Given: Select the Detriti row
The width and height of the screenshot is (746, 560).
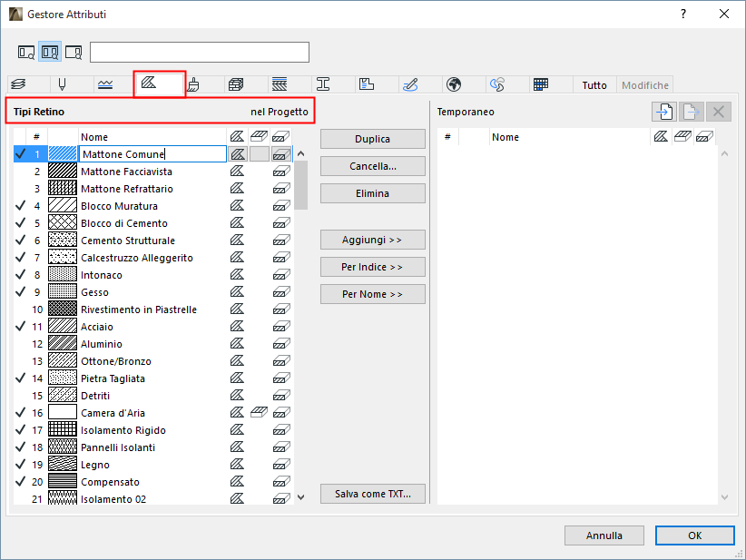Looking at the screenshot, I should (153, 396).
